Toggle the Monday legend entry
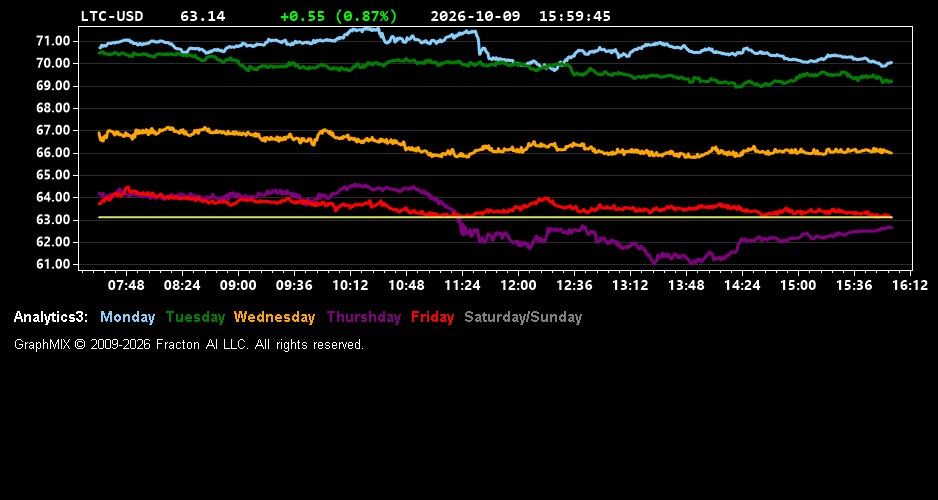 pos(127,318)
